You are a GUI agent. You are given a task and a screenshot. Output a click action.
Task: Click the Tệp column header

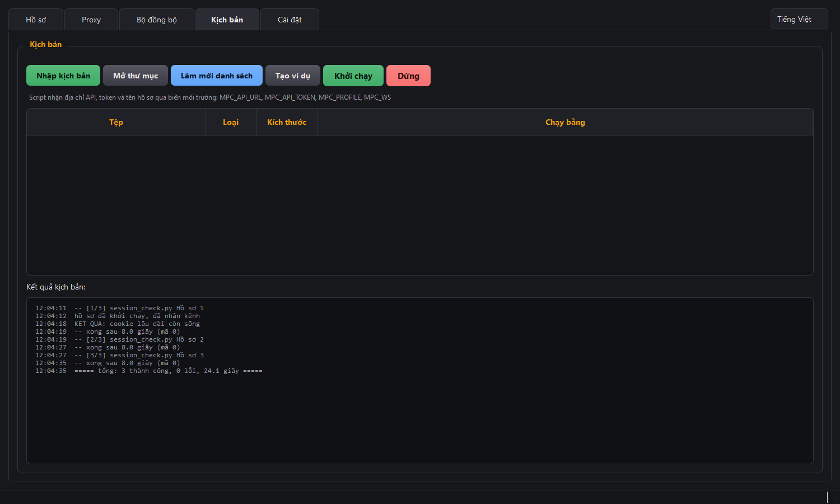[116, 122]
